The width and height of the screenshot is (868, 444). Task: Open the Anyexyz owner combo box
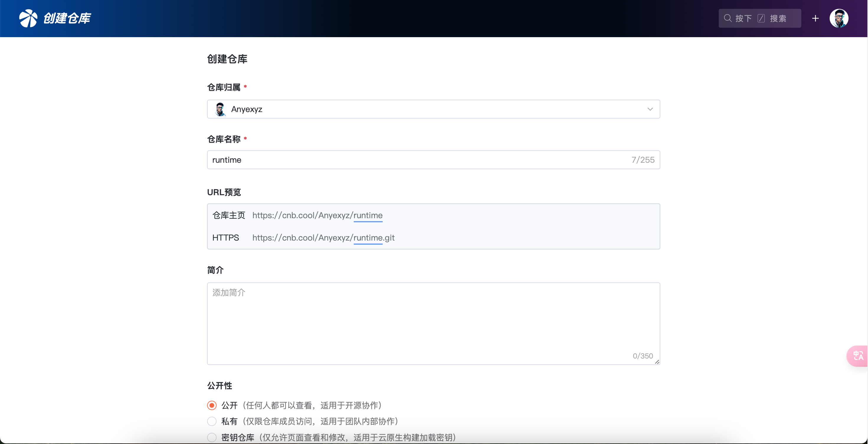(x=433, y=109)
